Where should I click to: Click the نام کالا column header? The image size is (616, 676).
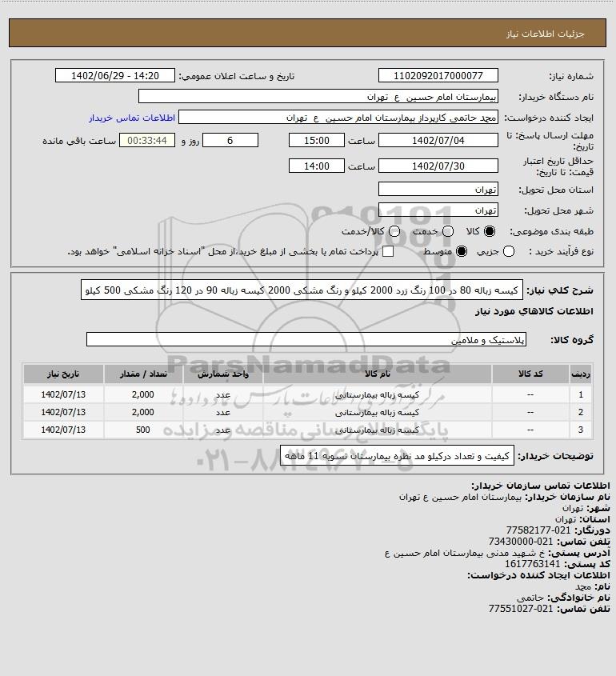point(377,374)
